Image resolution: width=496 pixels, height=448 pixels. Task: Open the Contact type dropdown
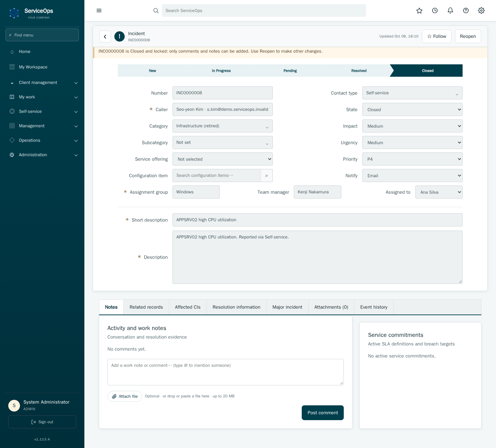412,93
